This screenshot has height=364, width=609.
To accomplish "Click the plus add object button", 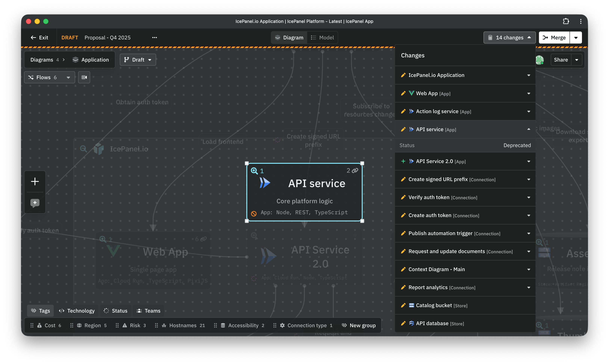I will click(x=35, y=181).
